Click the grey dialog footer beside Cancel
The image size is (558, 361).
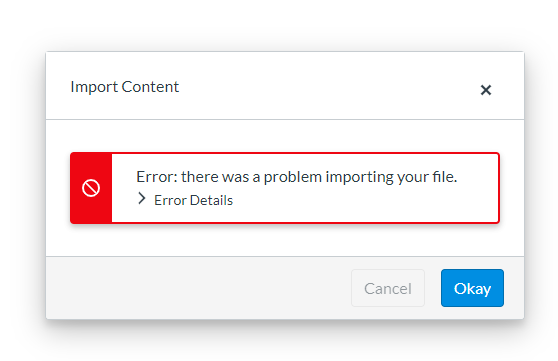pos(199,288)
